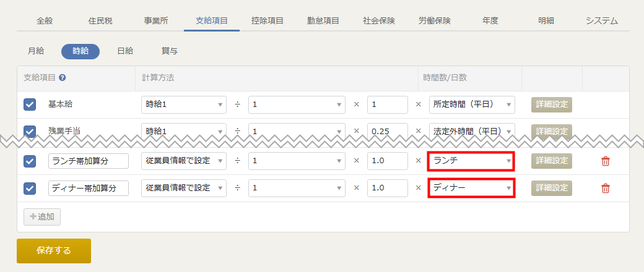The height and width of the screenshot is (272, 644).
Task: Open 詳細設定 for the ディナー帯加算分 row
Action: (x=552, y=189)
